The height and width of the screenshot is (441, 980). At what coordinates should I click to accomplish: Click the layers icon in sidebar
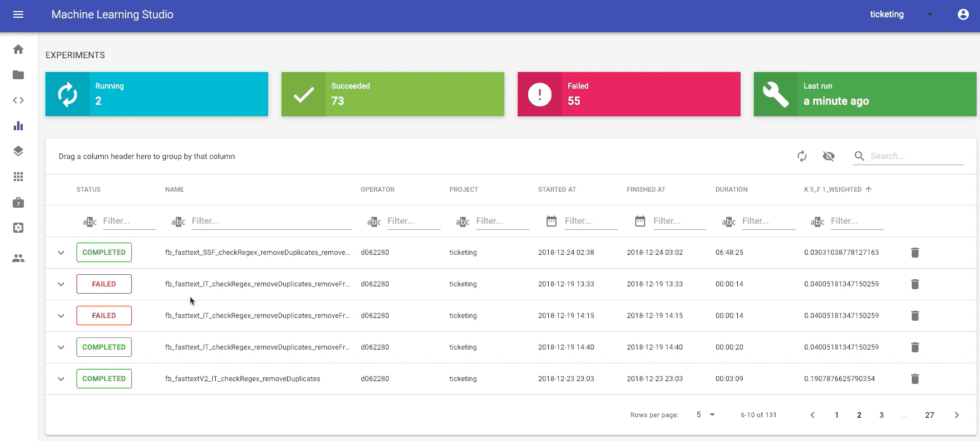point(18,151)
